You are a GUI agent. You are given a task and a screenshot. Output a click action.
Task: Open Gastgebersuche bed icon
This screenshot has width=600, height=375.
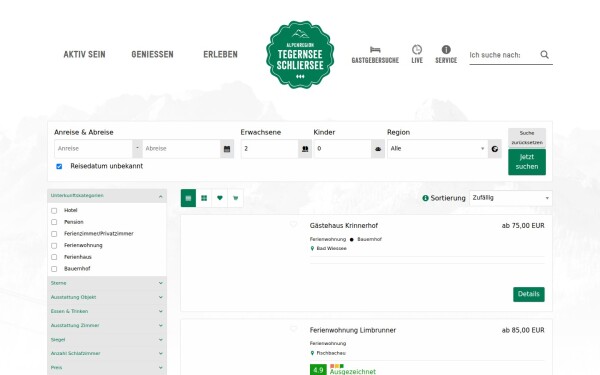(375, 50)
